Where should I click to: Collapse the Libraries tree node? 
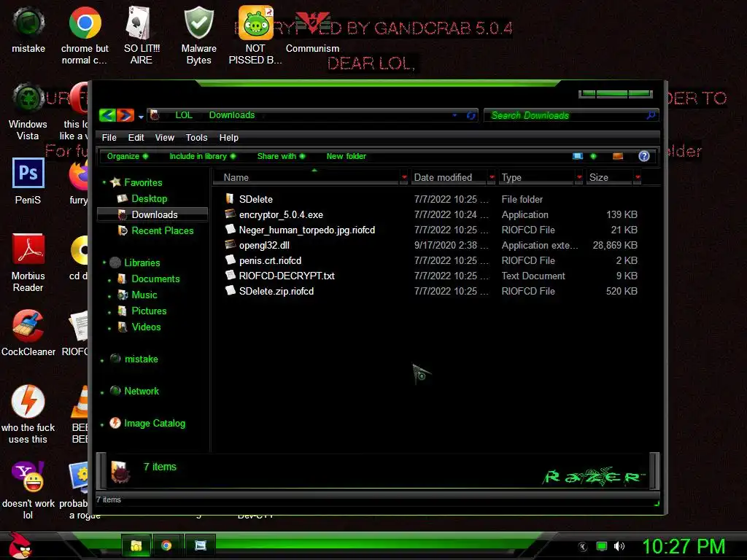[104, 262]
